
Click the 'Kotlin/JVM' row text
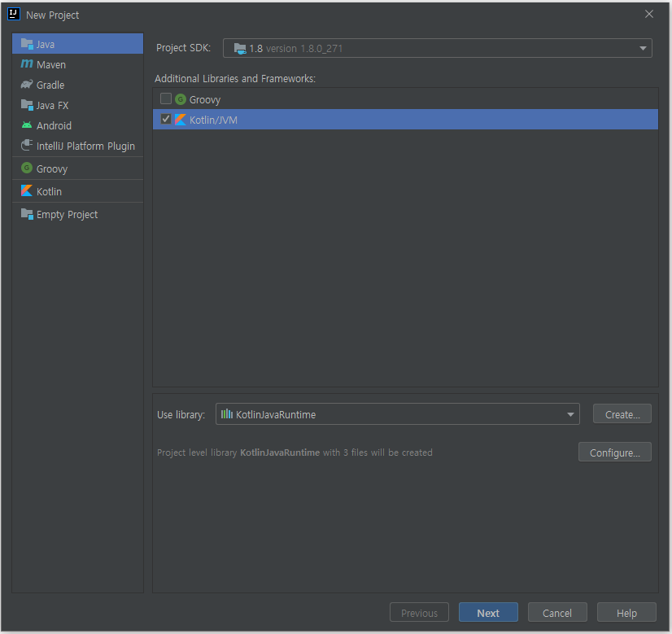click(x=213, y=120)
